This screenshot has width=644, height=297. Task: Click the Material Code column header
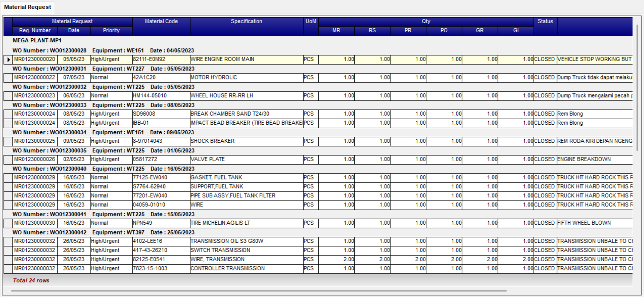tap(161, 22)
